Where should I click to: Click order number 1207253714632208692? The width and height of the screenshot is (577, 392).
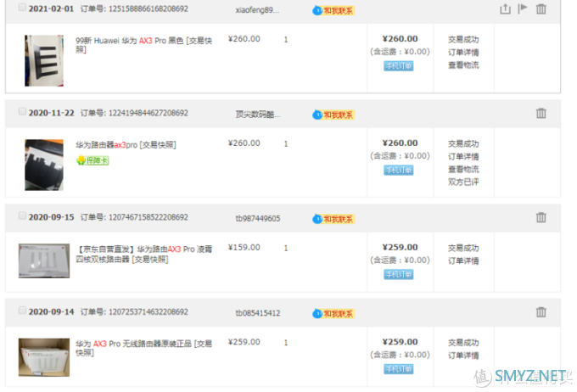pos(148,311)
